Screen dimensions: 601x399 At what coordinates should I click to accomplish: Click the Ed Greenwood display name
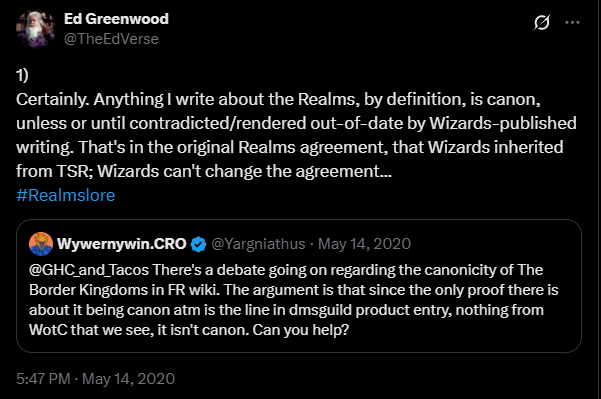[x=116, y=18]
